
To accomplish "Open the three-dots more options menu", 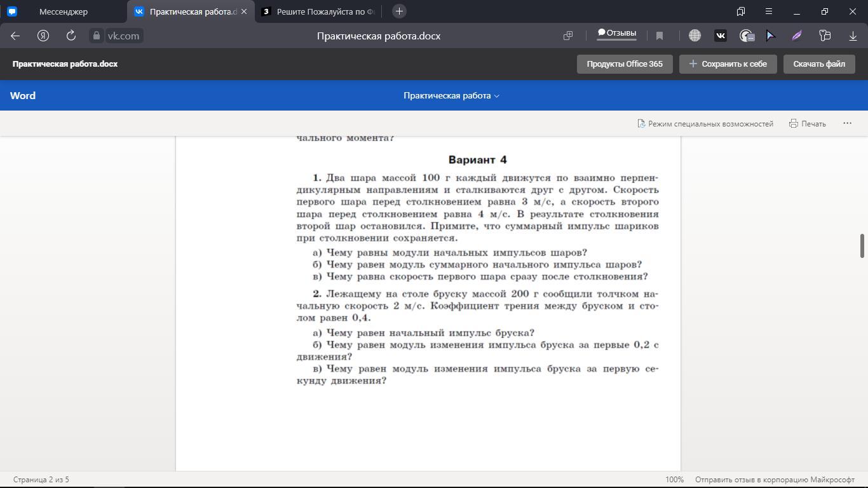I will 847,123.
